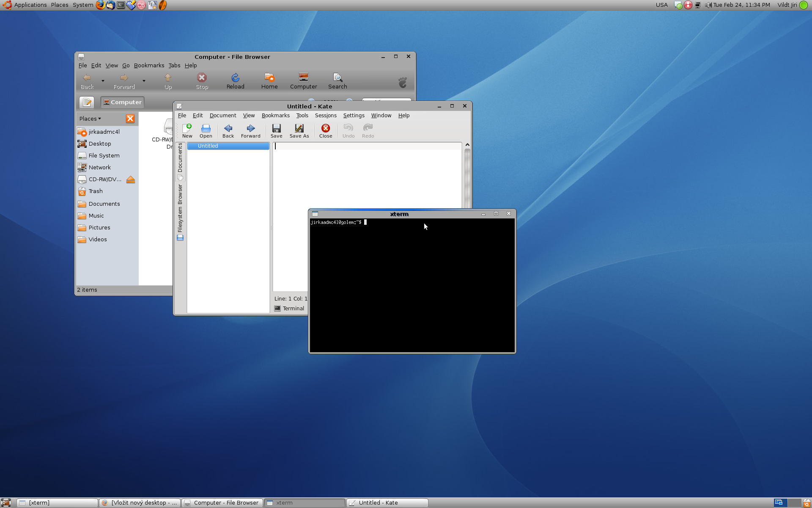Open the Tabs menu in File Browser

(x=174, y=65)
